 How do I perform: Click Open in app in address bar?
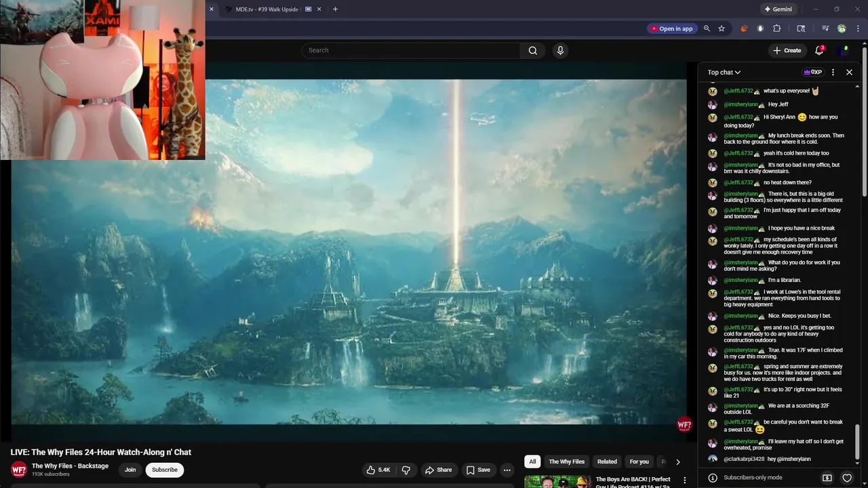point(671,28)
